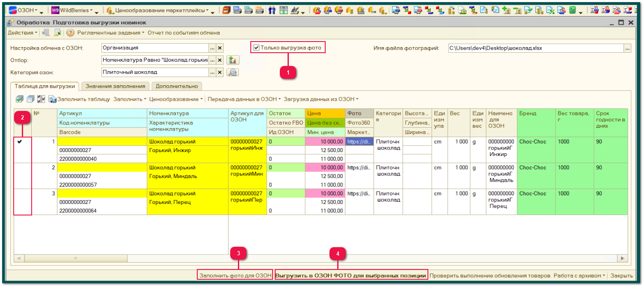This screenshot has height=287, width=644.
Task: Tick the selection cell of row 3 Горький, Перец
Action: (x=23, y=202)
